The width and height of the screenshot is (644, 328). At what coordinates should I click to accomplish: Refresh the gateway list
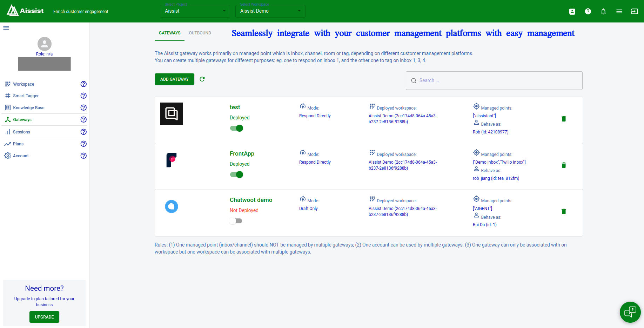(x=202, y=79)
